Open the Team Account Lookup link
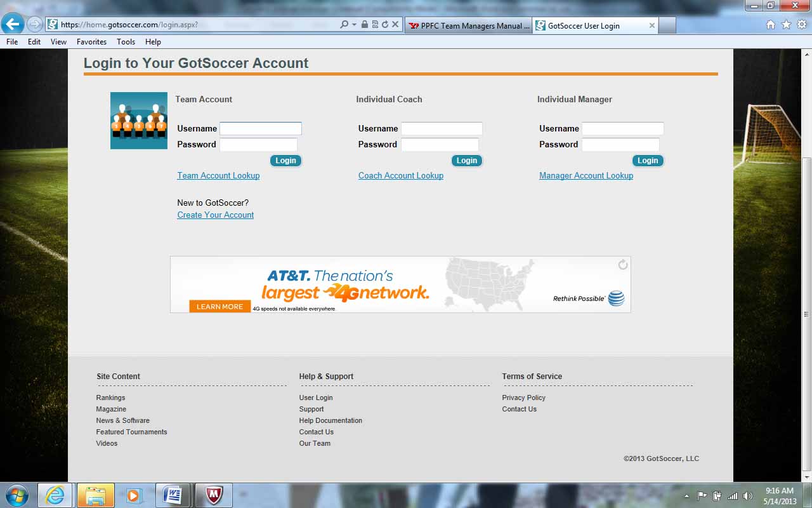The height and width of the screenshot is (508, 812). pos(218,176)
